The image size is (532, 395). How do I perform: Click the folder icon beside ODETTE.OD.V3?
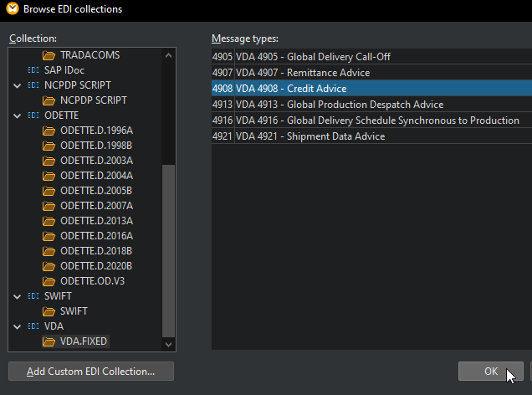49,281
